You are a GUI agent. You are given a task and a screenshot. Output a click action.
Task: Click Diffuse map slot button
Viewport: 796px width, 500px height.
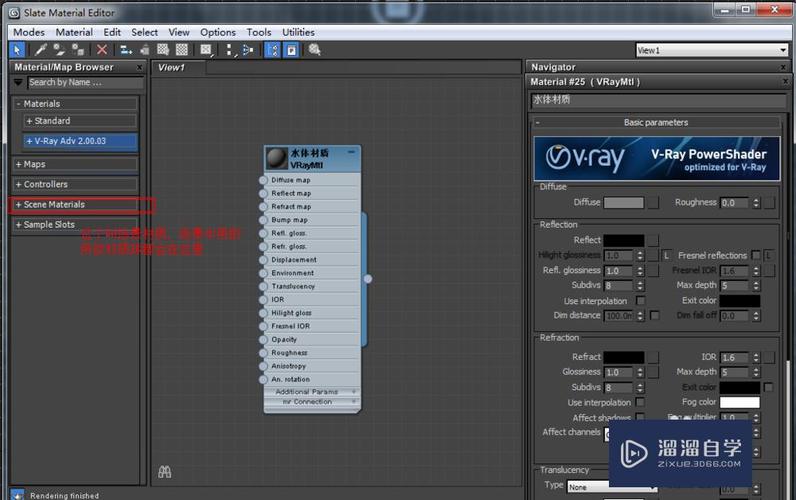pos(654,203)
